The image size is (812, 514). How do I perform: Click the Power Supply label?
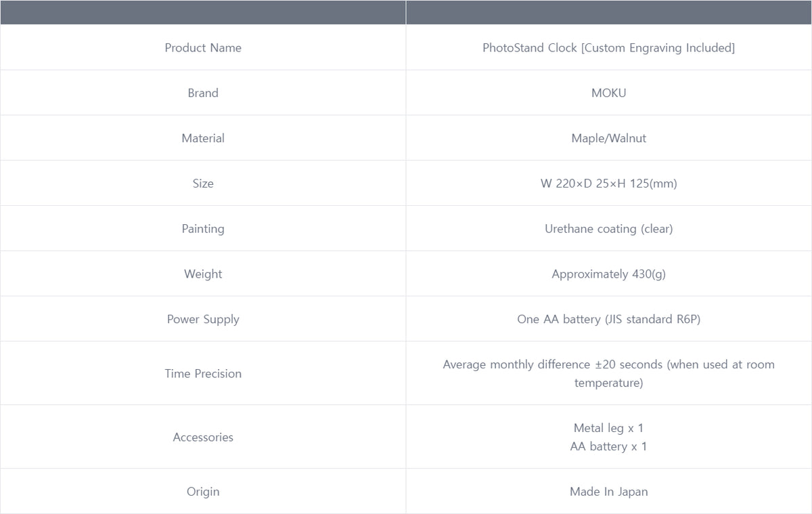point(203,320)
